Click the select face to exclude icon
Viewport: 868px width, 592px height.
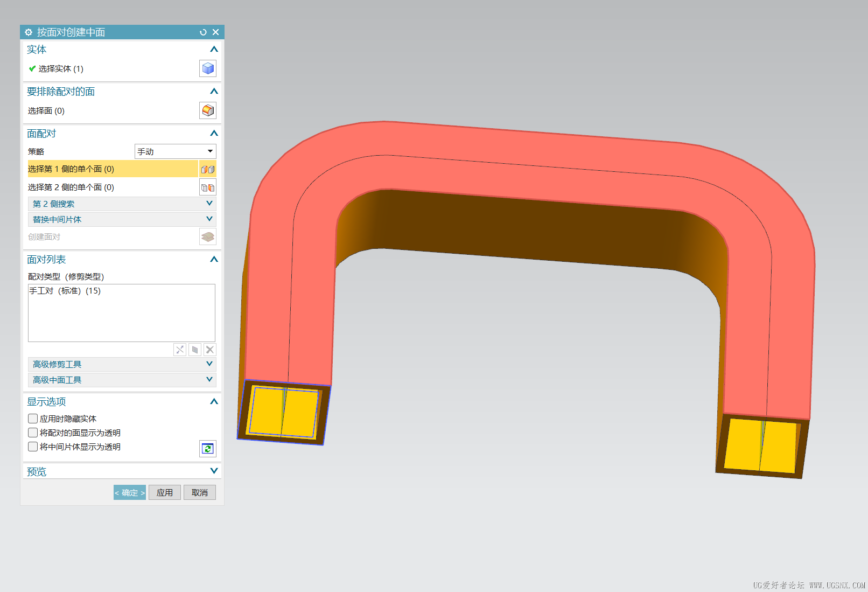208,110
